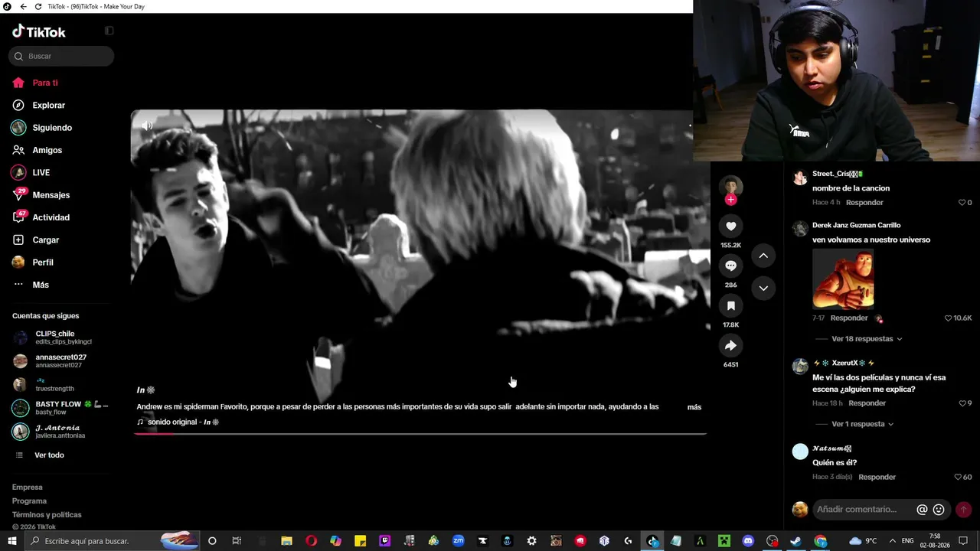Open the Buzz Lightyear image in comment

tap(843, 279)
